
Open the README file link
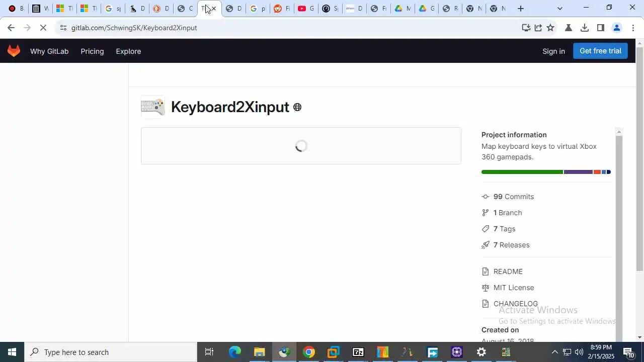point(508,271)
